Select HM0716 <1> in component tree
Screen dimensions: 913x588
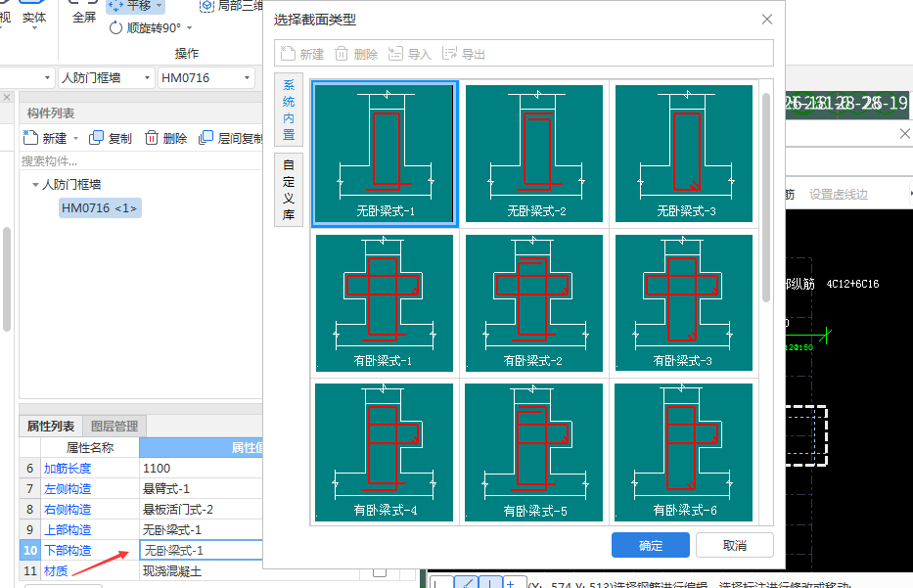[x=100, y=207]
